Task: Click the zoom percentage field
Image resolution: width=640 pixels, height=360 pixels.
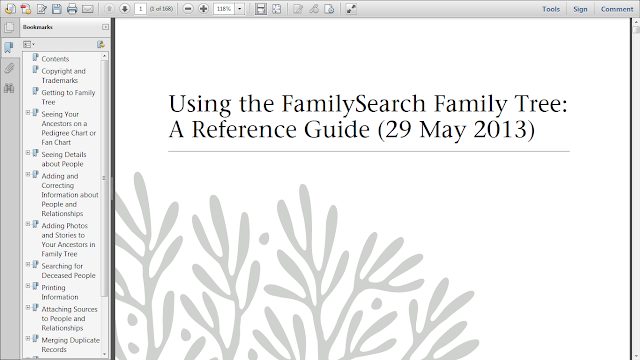Action: coord(224,9)
